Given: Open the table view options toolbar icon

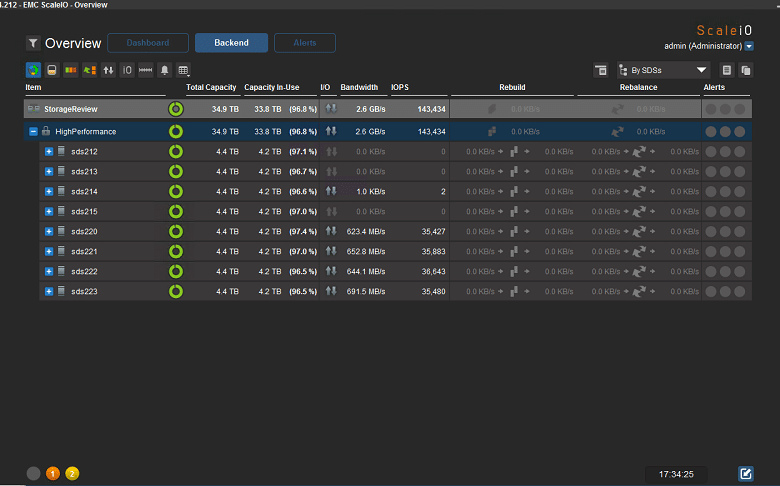Looking at the screenshot, I should 184,70.
